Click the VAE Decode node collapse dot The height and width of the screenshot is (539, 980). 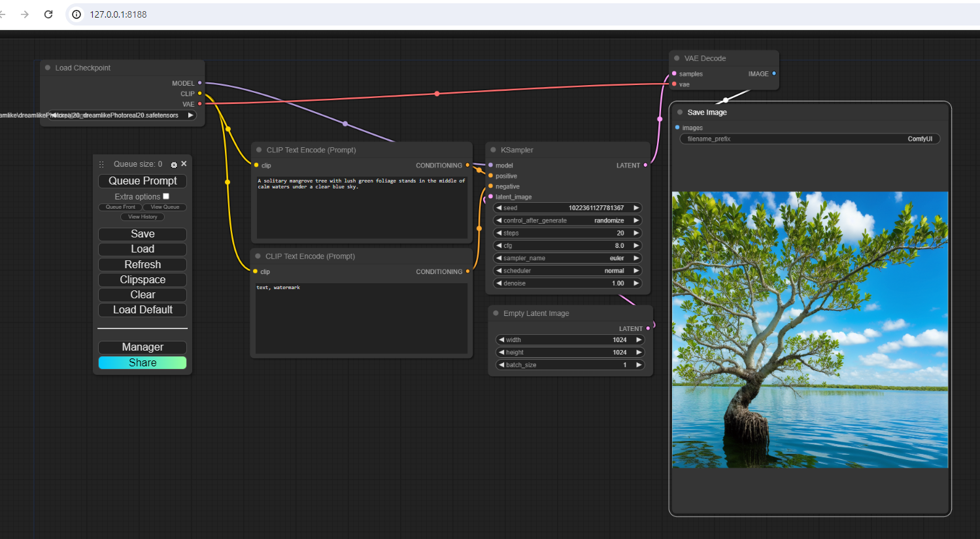(677, 58)
